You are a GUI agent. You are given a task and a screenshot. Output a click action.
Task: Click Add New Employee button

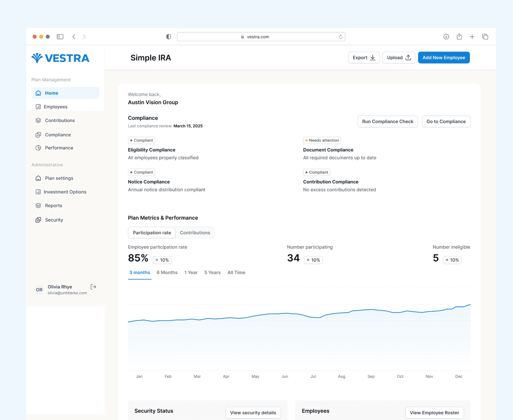(x=444, y=58)
